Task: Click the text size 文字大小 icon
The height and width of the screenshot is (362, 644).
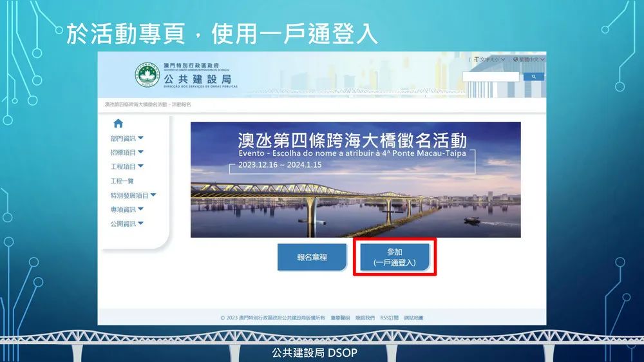Action: 476,59
